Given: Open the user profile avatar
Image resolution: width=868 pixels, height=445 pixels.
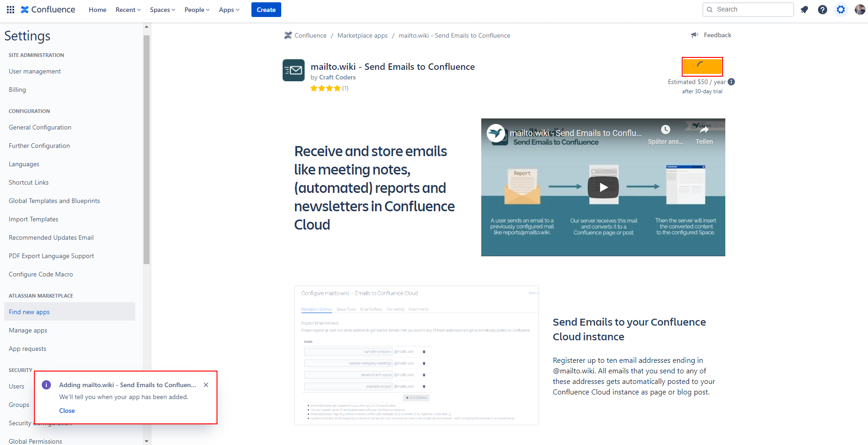Looking at the screenshot, I should point(860,10).
